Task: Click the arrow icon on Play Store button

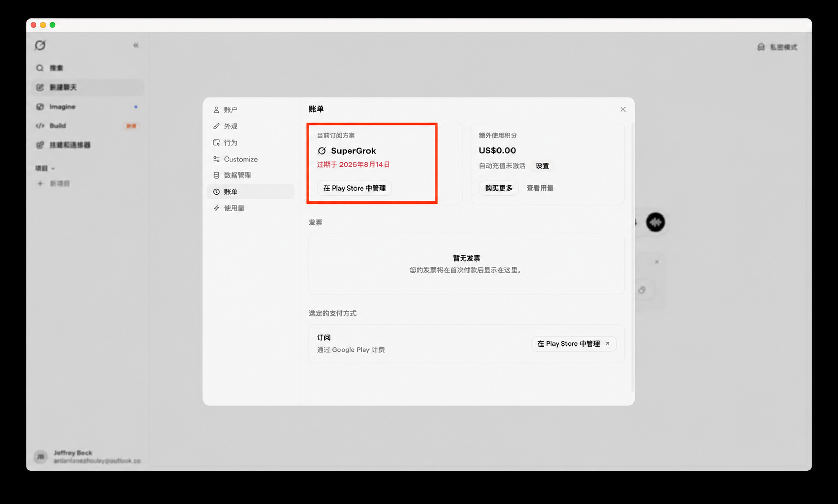Action: click(607, 343)
